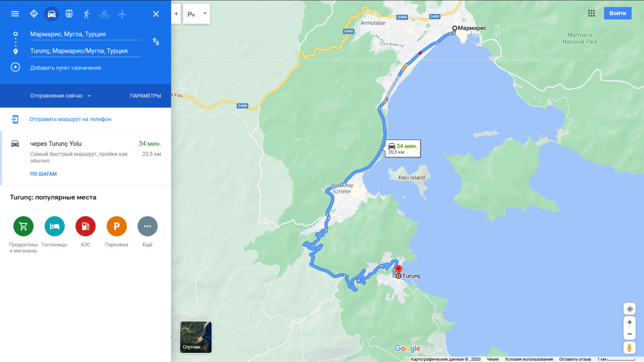Collapse the side panel arrow
Screen dimensions: 644x362
tap(176, 14)
